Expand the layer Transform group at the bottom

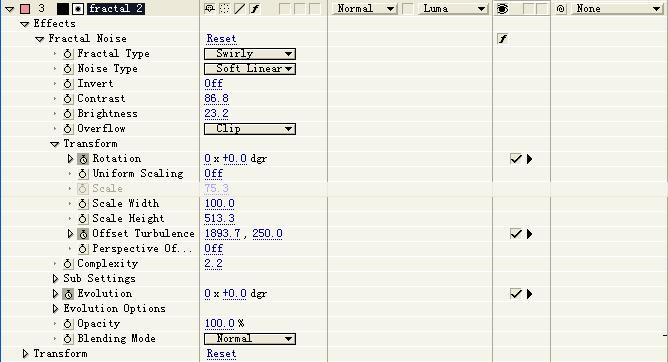click(25, 353)
